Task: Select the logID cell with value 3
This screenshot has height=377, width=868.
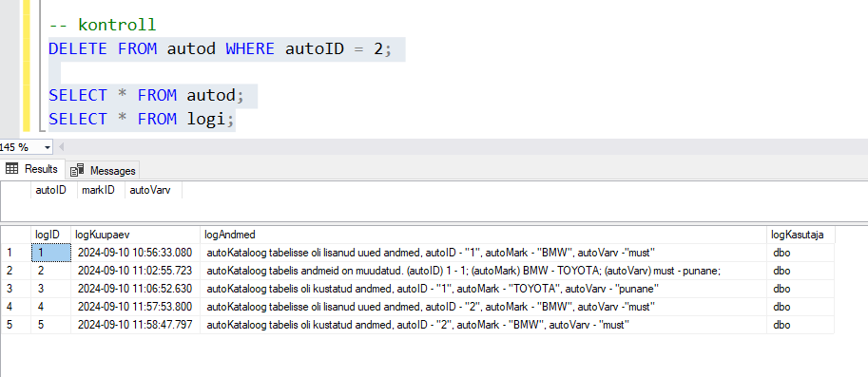Action: pos(51,289)
